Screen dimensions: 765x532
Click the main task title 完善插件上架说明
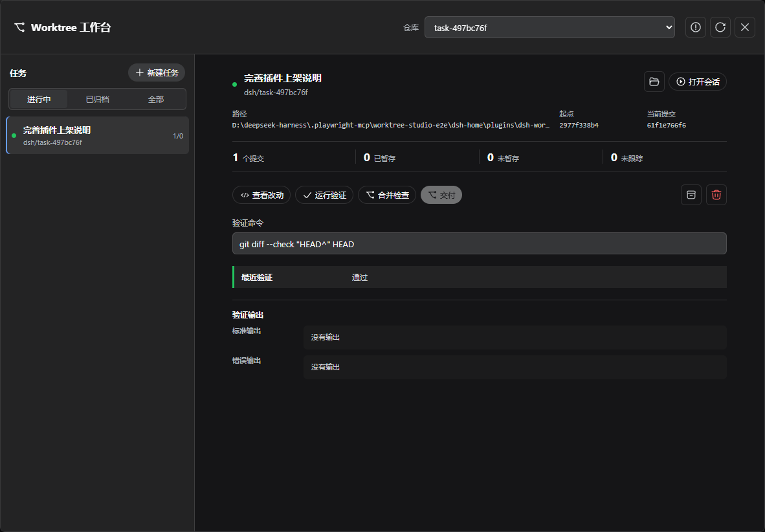click(282, 78)
